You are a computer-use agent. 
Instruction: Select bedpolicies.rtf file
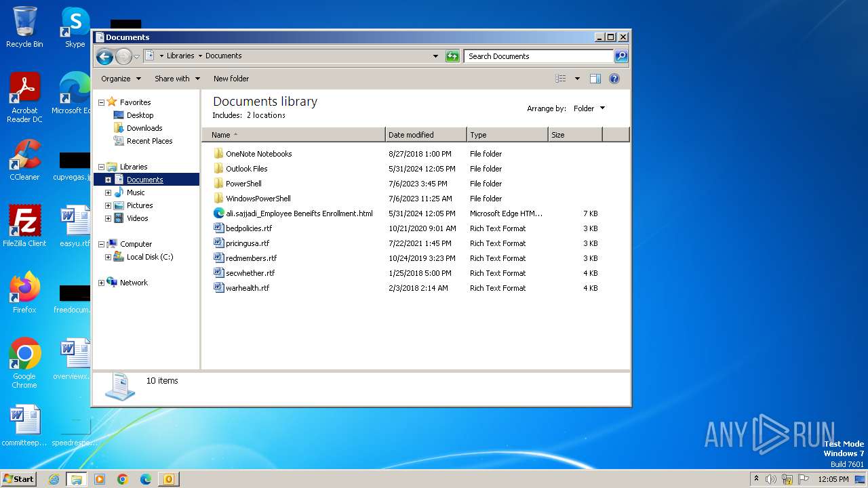pos(249,228)
